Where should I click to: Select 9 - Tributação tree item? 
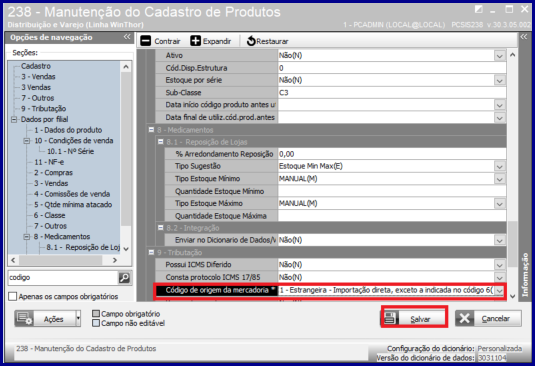point(43,108)
